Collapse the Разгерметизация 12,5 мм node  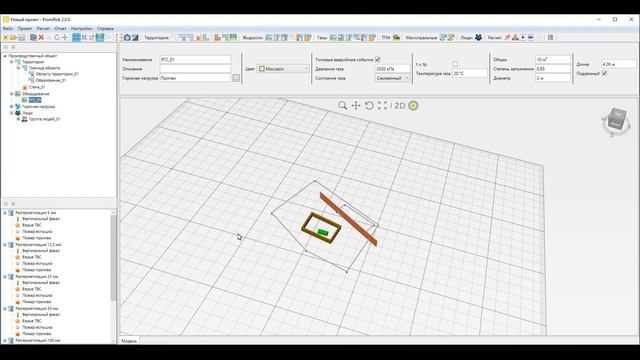point(5,245)
